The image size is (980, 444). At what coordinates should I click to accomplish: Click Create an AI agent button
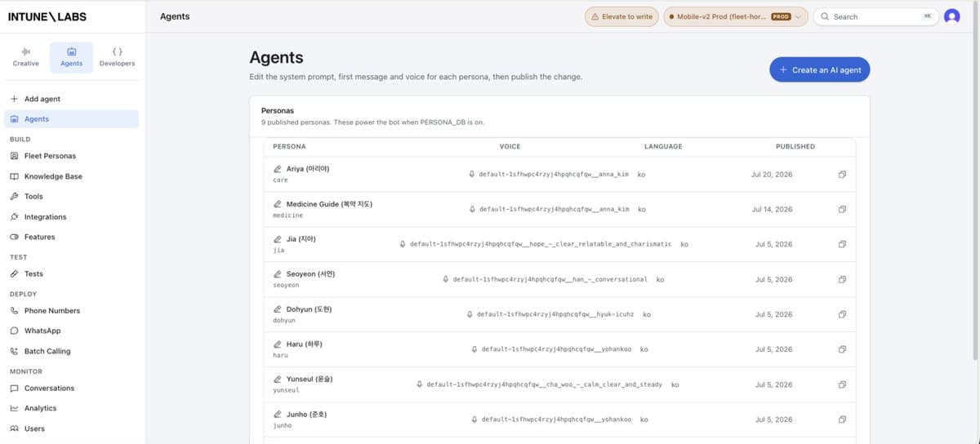pos(820,69)
